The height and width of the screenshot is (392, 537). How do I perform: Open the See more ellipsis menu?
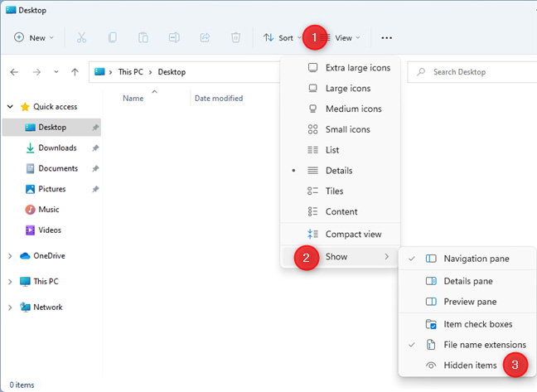[x=387, y=37]
